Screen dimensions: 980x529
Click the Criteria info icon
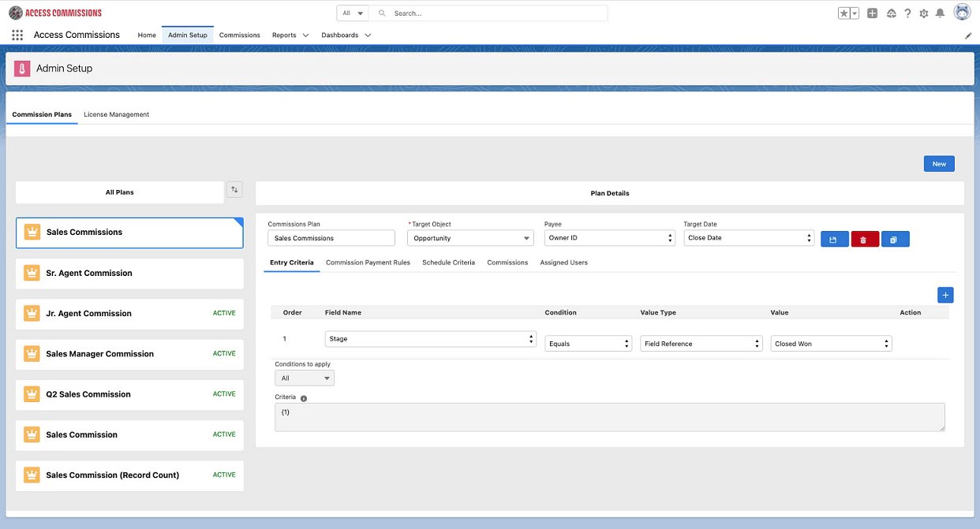click(304, 398)
